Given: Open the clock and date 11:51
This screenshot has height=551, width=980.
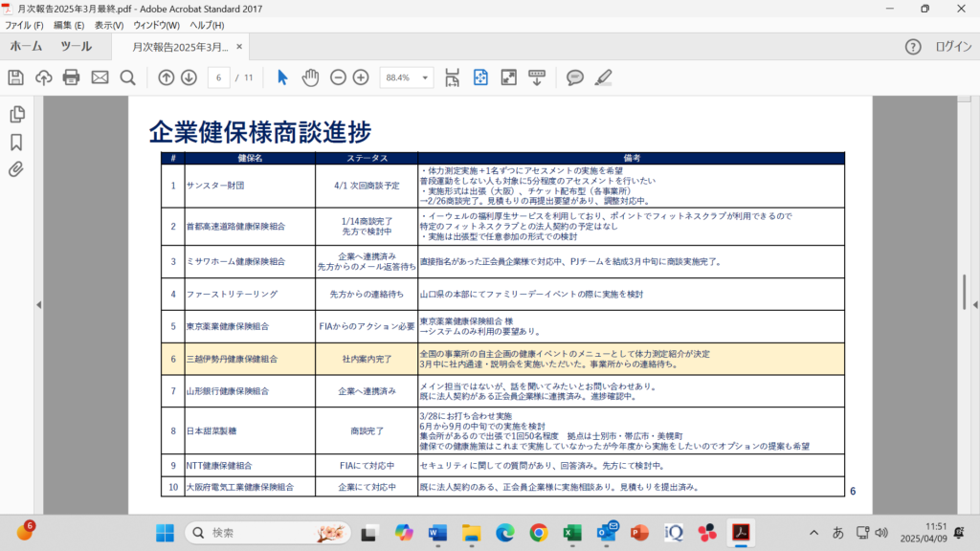Looking at the screenshot, I should coord(924,533).
